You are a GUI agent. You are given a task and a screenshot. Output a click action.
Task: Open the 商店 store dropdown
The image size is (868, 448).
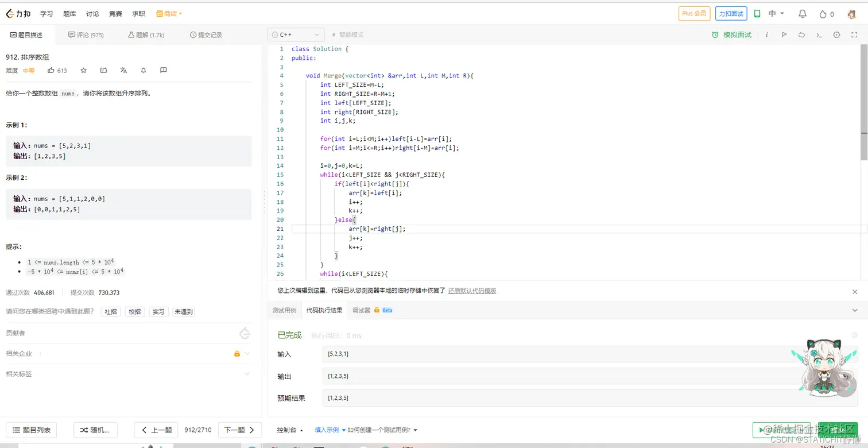click(x=169, y=14)
